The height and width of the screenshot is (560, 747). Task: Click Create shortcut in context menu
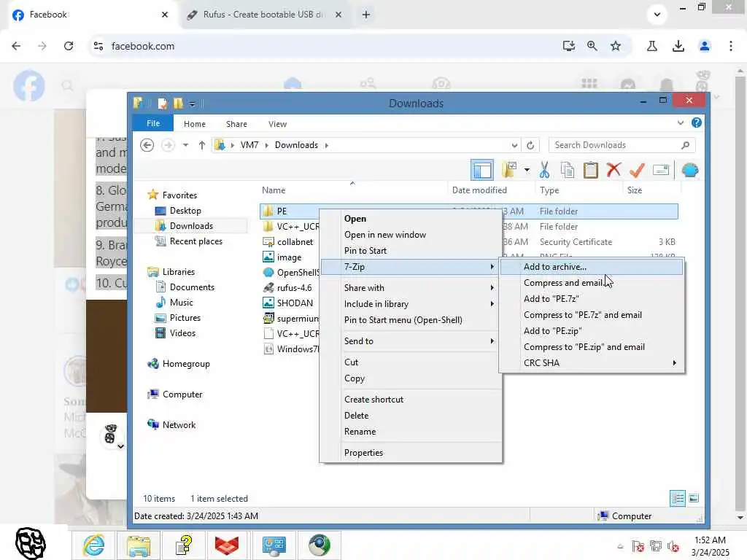coord(411,400)
